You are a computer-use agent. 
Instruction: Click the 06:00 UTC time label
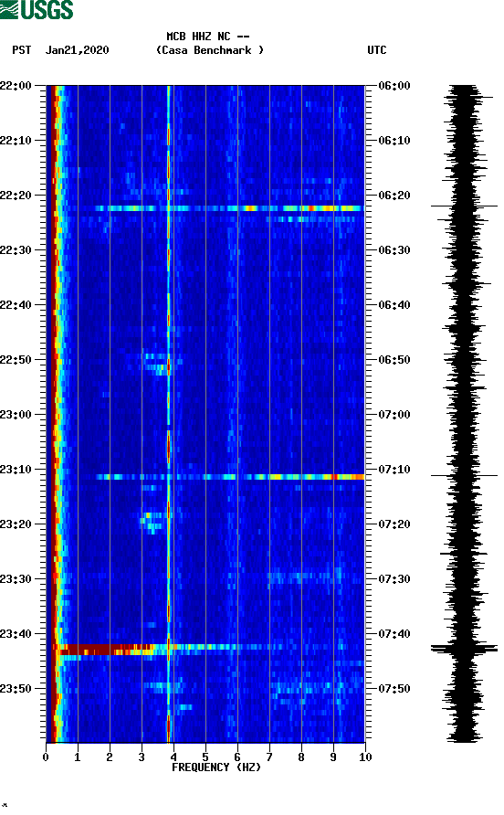(x=394, y=86)
